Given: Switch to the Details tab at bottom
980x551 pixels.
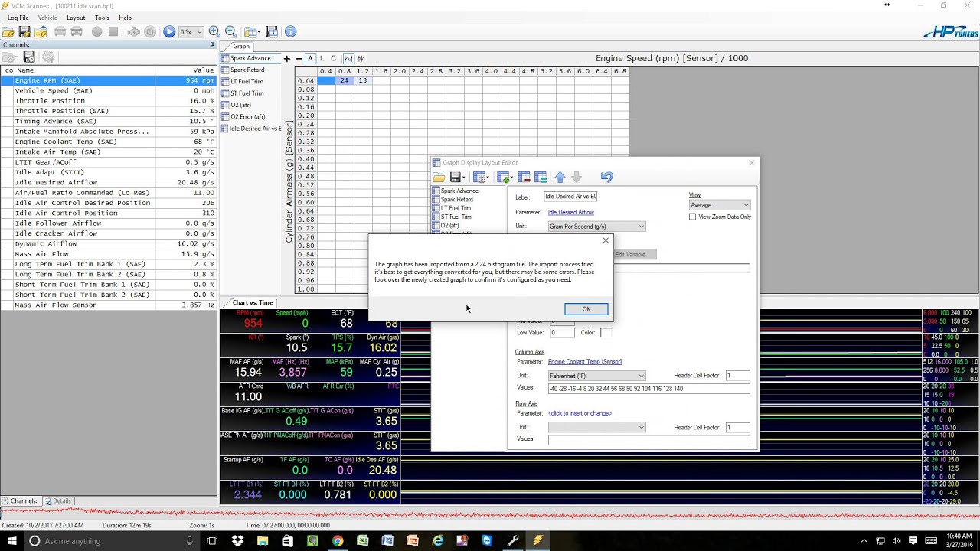Looking at the screenshot, I should click(x=58, y=501).
